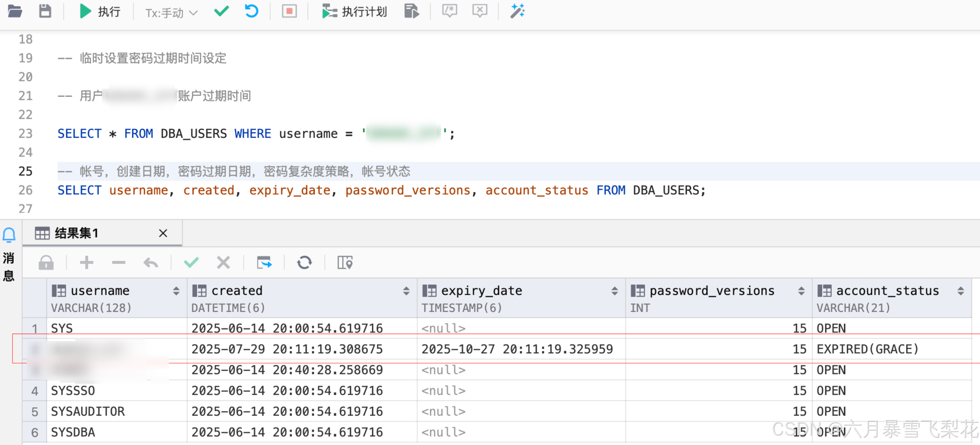Sort by the expiry_date column arrows
Image resolution: width=980 pixels, height=445 pixels.
click(x=614, y=291)
